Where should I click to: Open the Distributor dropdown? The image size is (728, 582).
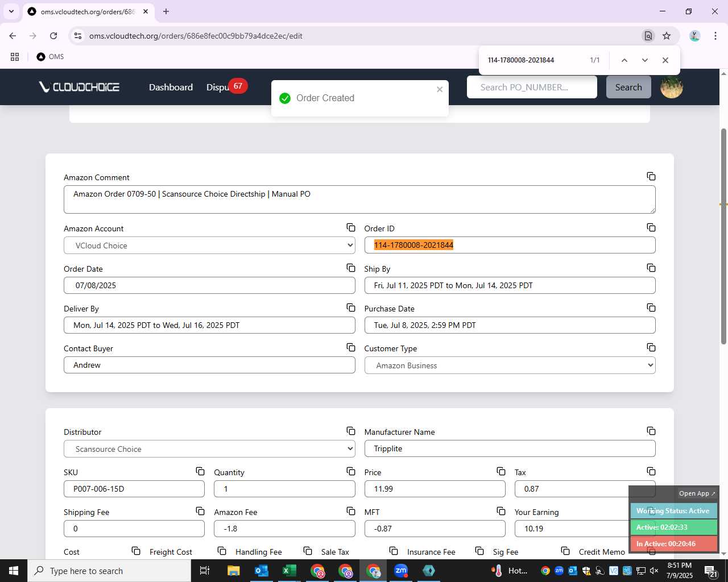[x=209, y=449]
